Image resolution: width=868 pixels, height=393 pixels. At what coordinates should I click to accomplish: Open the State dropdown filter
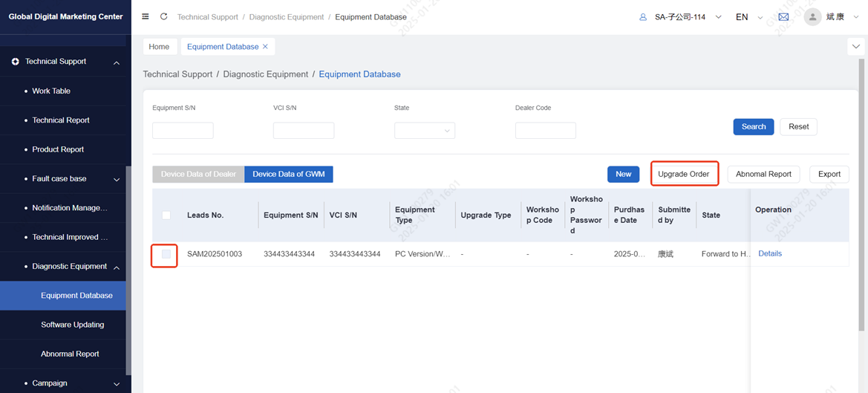pyautogui.click(x=425, y=131)
